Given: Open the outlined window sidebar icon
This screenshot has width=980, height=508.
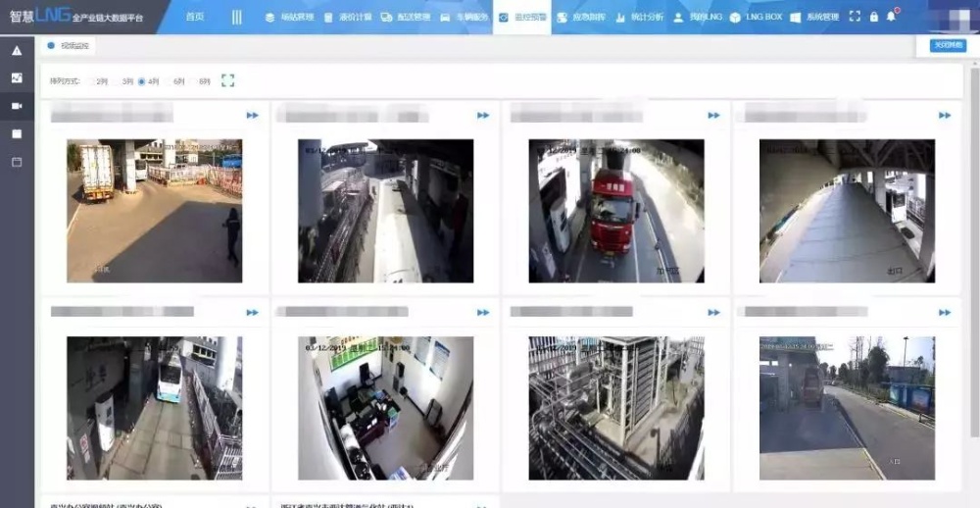Looking at the screenshot, I should point(17,162).
